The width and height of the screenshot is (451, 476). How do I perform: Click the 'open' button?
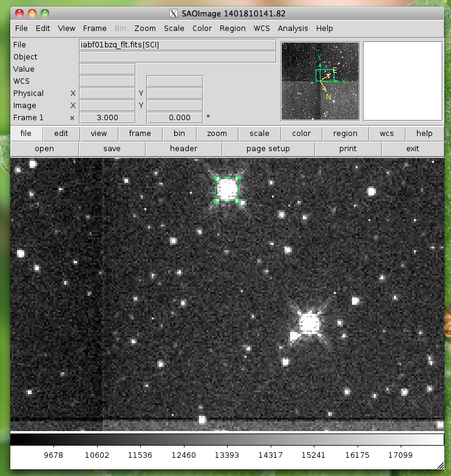click(44, 149)
